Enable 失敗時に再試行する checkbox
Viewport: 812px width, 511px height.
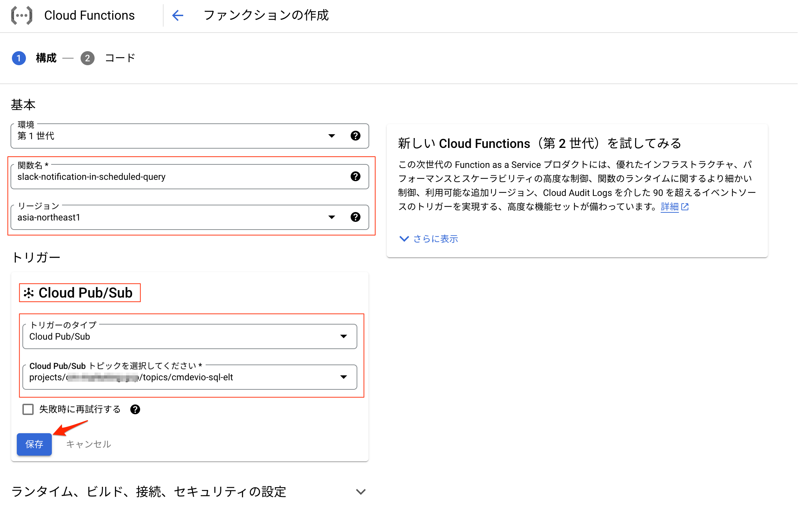click(28, 409)
